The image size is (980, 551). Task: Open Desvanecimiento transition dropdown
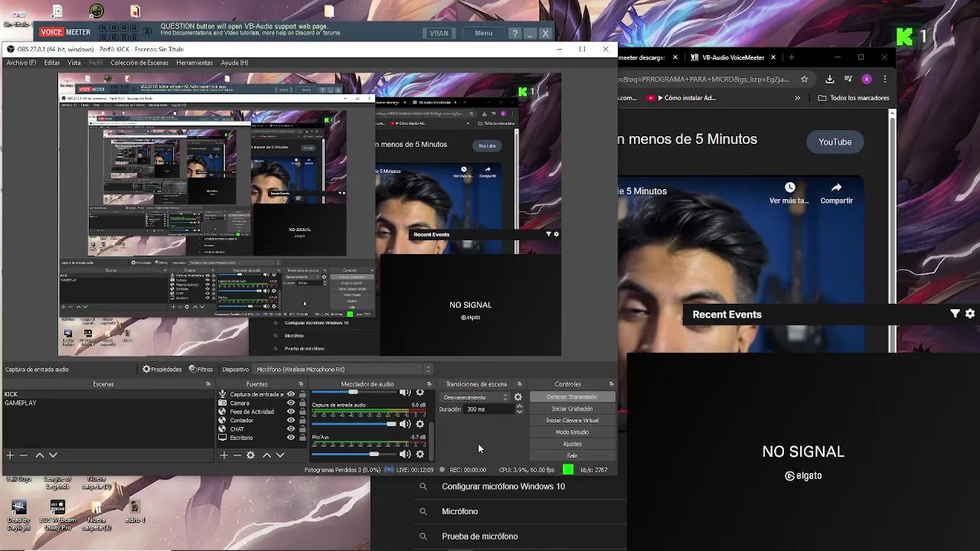tap(475, 397)
